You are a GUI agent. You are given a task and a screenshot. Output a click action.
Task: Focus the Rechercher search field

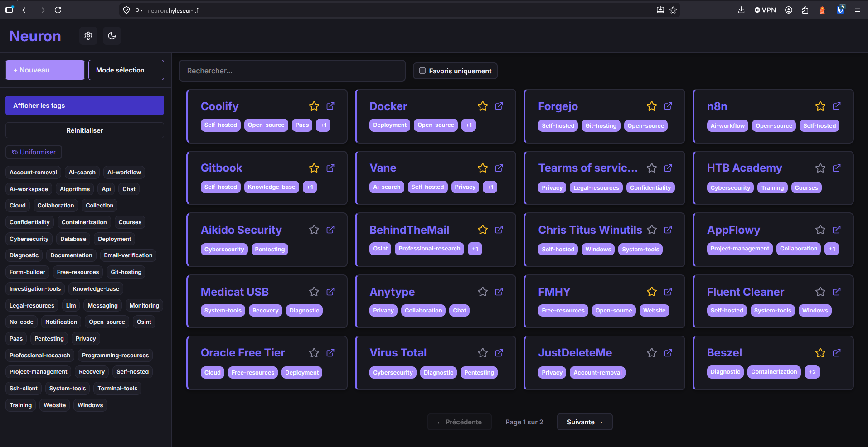pyautogui.click(x=292, y=71)
